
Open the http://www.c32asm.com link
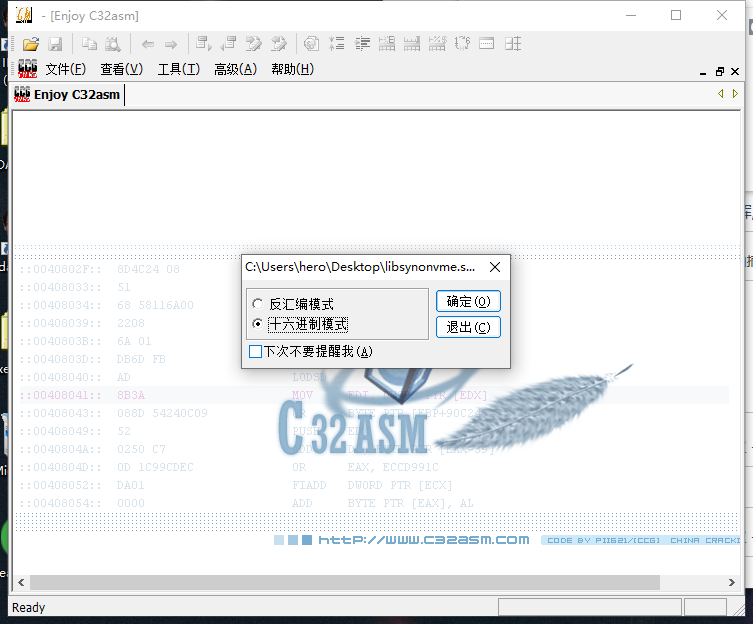(x=424, y=540)
